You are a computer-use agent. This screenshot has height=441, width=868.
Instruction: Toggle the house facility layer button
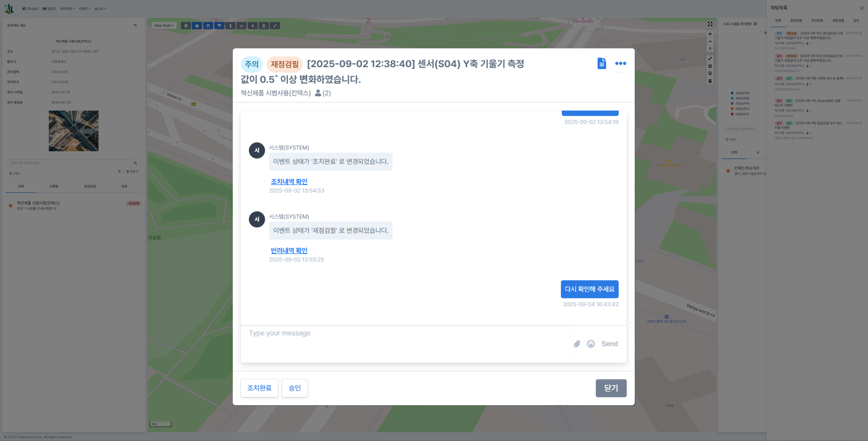(x=197, y=26)
